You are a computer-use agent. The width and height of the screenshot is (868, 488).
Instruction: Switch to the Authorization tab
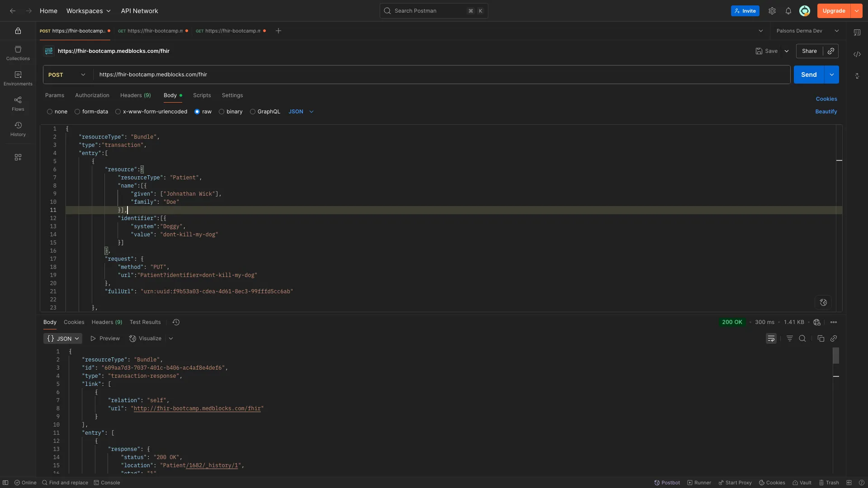(91, 95)
